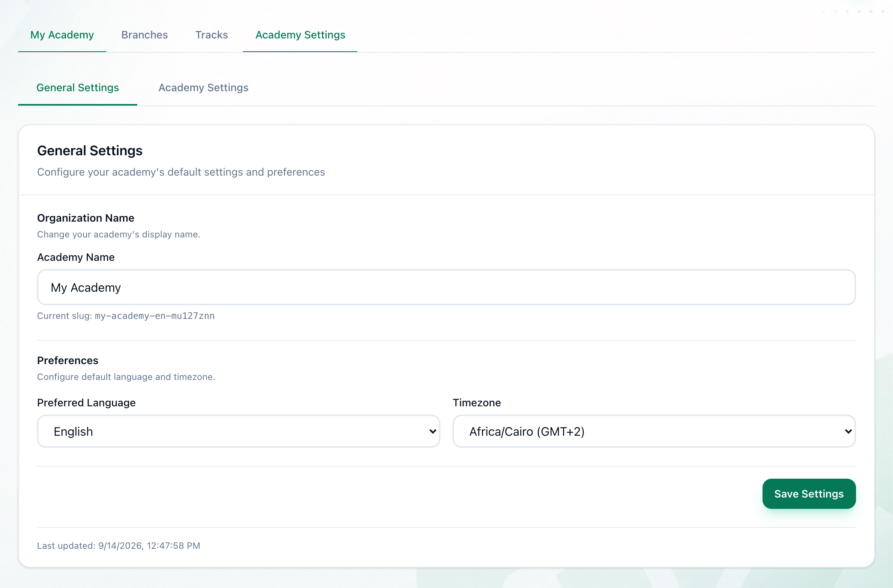Click the Timezone label

(477, 403)
